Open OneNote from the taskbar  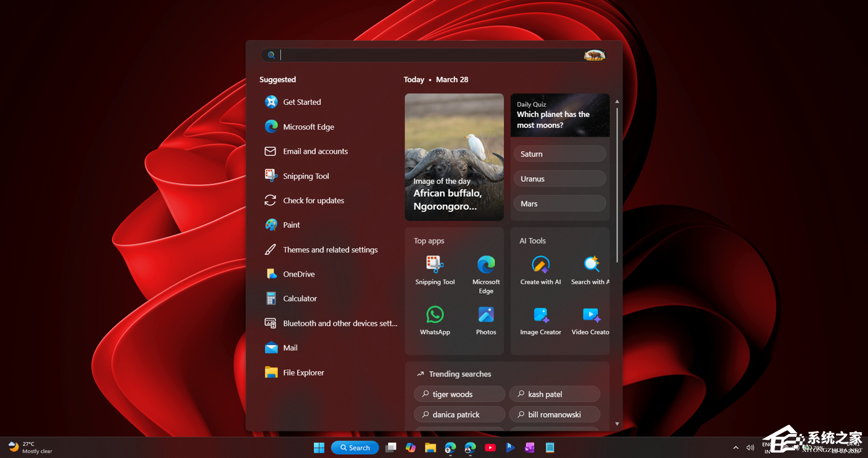click(530, 448)
